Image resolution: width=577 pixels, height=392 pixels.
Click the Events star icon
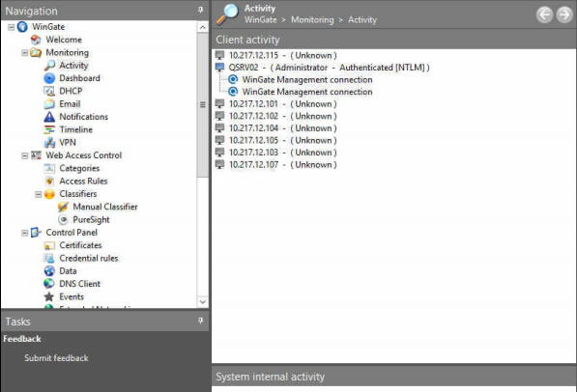pos(49,296)
